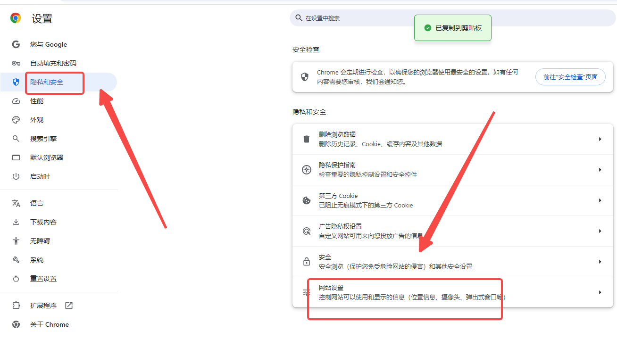Click the power icon for 启动时
The height and width of the screenshot is (364, 617).
pos(16,176)
